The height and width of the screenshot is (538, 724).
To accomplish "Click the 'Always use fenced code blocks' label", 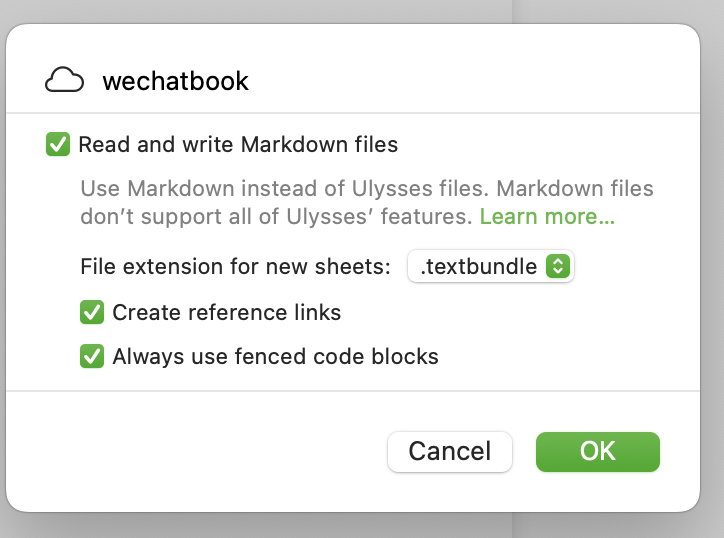I will [275, 356].
